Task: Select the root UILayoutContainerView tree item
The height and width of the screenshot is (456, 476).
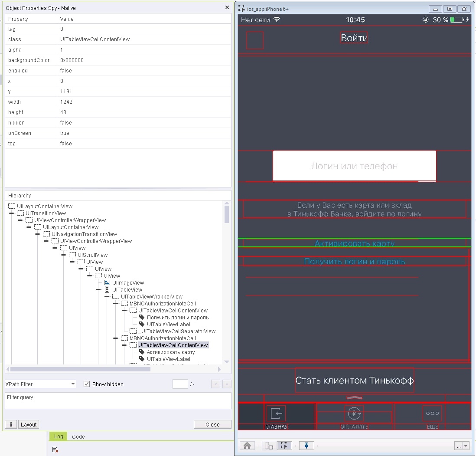Action: click(45, 206)
